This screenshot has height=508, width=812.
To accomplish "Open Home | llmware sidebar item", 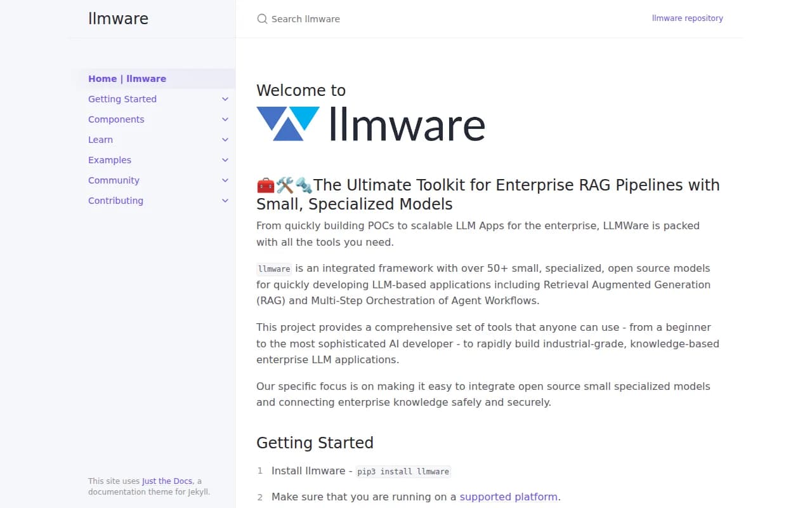I will click(152, 79).
